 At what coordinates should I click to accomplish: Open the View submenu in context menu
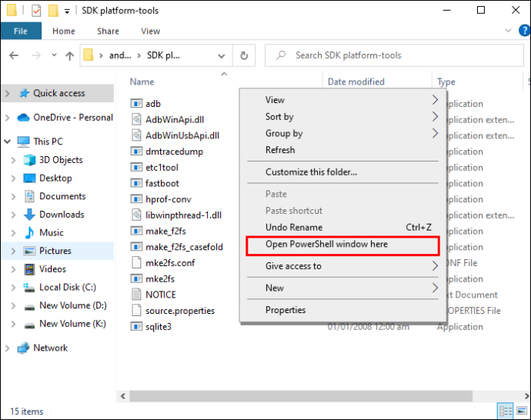click(x=342, y=100)
